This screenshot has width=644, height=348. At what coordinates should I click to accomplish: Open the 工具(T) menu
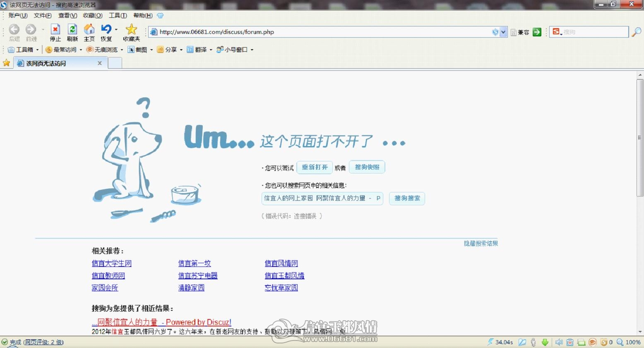pos(118,16)
